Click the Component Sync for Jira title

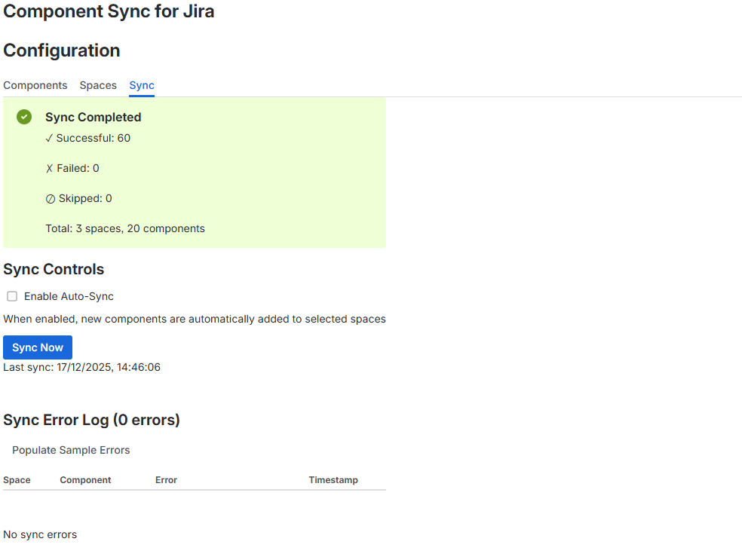[109, 11]
